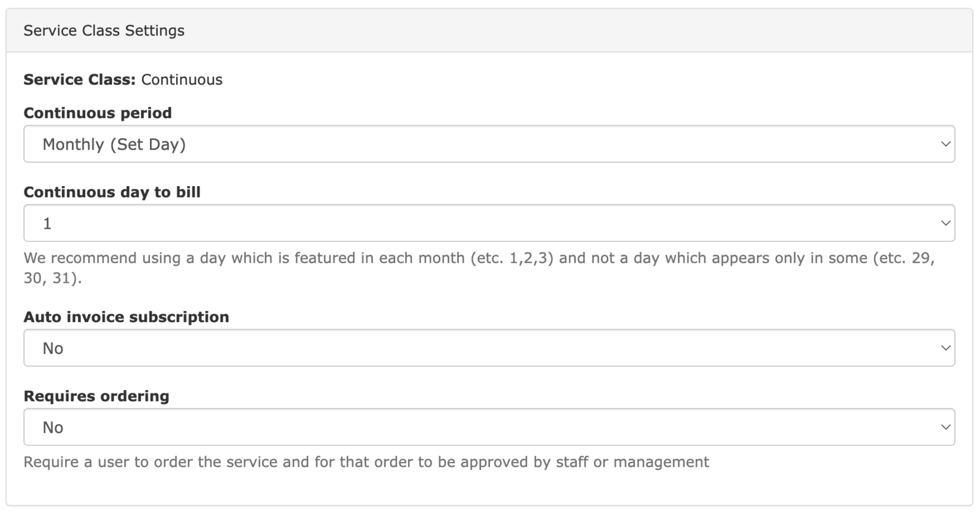Click the Continuous day to bill label
980x515 pixels.
(112, 192)
